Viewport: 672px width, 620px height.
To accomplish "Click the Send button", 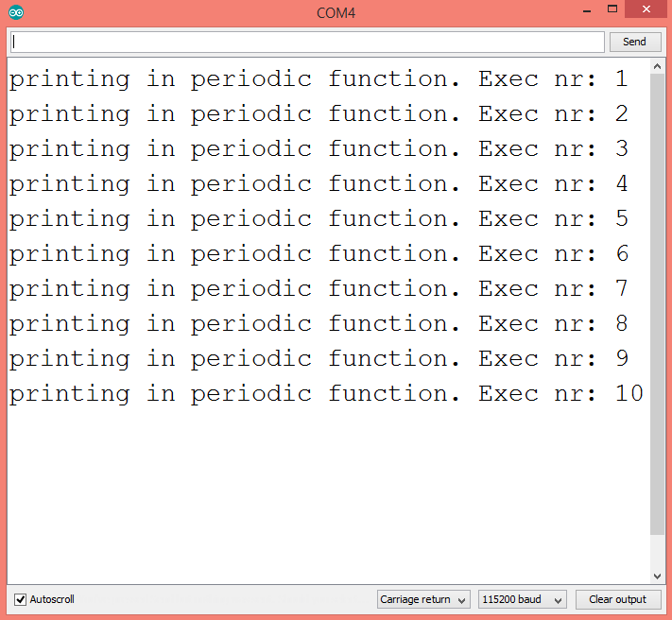I will click(x=635, y=42).
